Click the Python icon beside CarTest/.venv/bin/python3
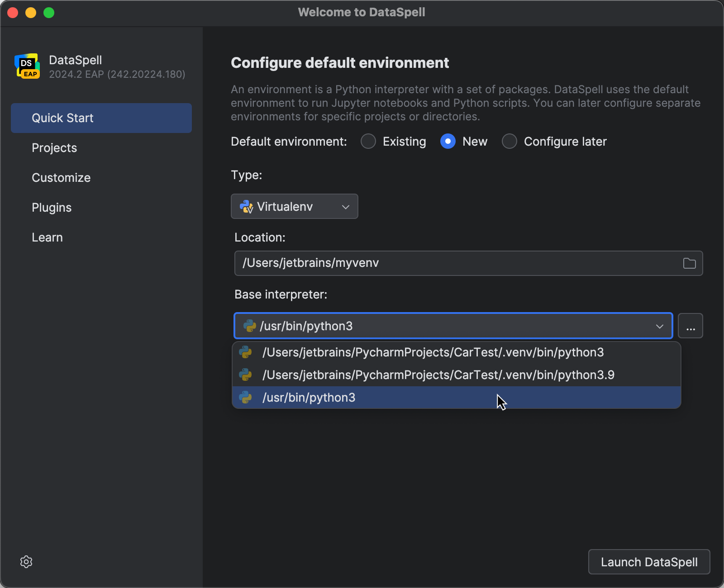Viewport: 724px width, 588px height. coord(247,352)
